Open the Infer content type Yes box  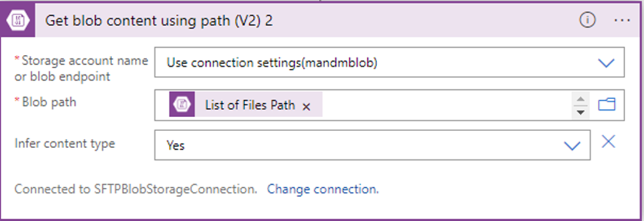coord(373,145)
